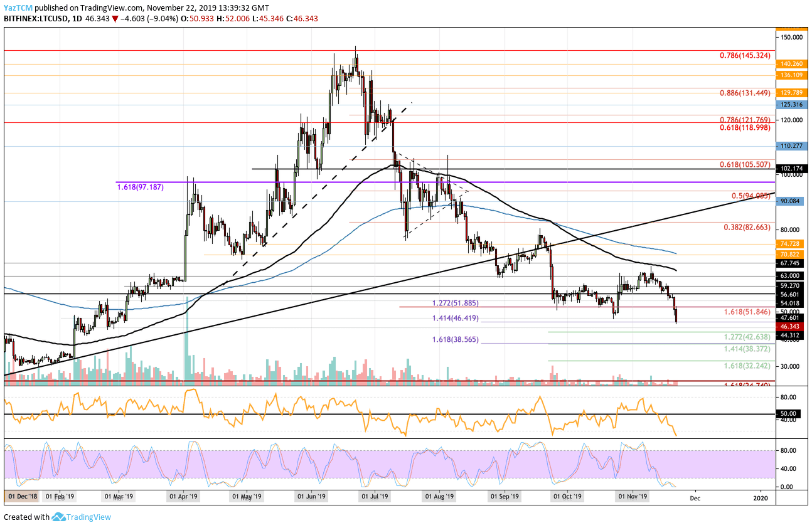Click the Created with TradingView footer text
Viewport: 812px width, 528px height.
tap(57, 517)
